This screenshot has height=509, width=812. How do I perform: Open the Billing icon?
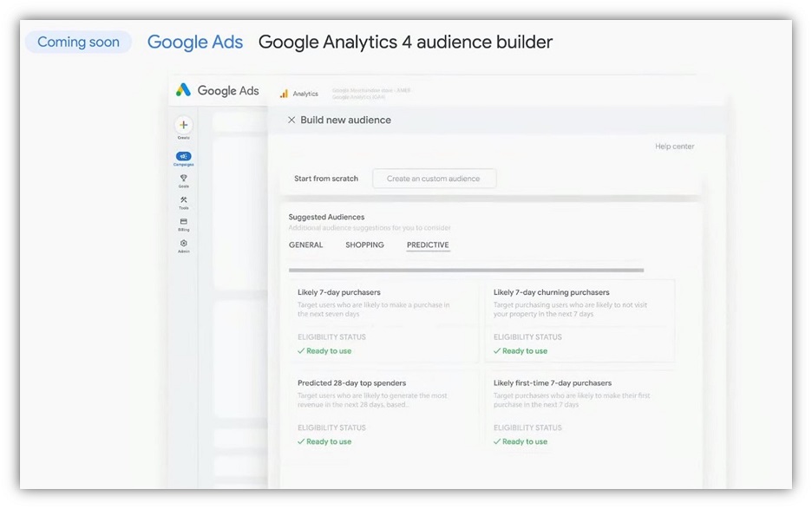183,222
